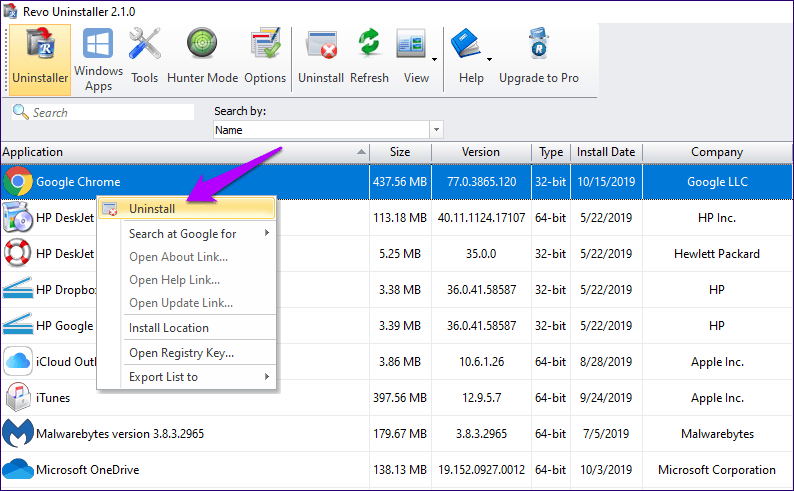Click the iTunes music icon
The height and width of the screenshot is (491, 794).
[18, 397]
